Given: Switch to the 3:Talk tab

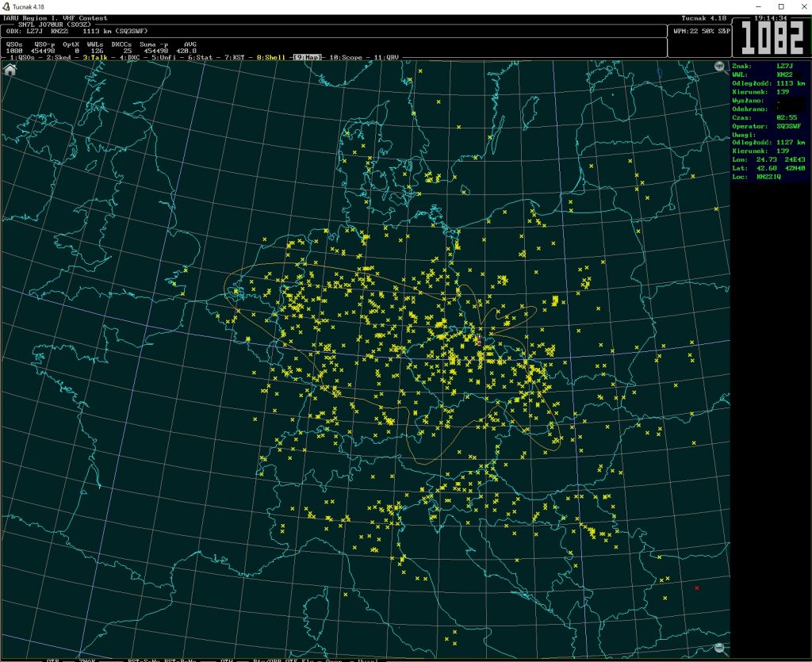Looking at the screenshot, I should [x=95, y=57].
